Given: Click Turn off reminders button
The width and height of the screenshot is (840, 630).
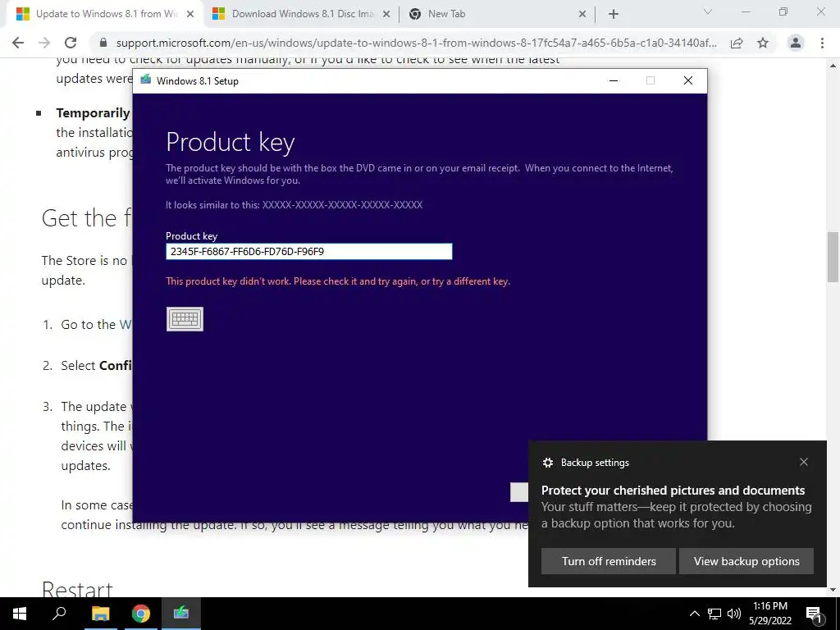Looking at the screenshot, I should 609,561.
